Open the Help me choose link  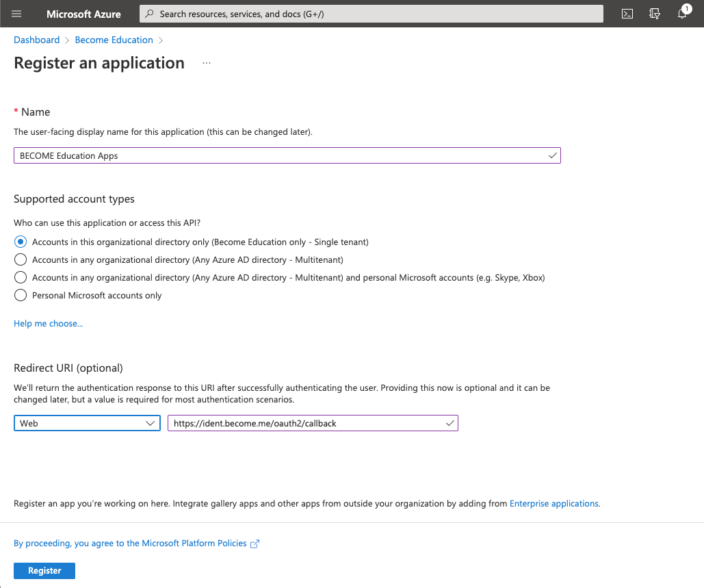pos(49,323)
